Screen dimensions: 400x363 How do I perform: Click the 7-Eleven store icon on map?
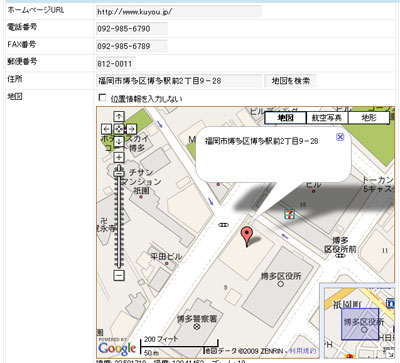point(289,214)
